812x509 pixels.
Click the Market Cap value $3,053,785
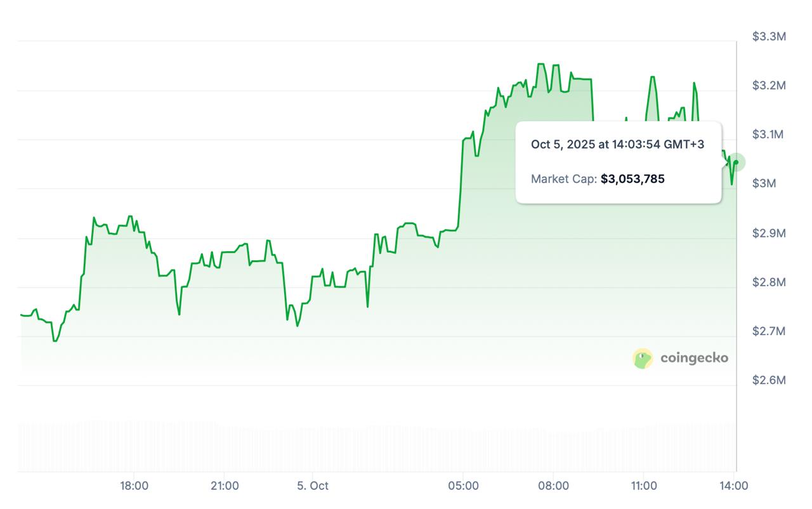(632, 179)
